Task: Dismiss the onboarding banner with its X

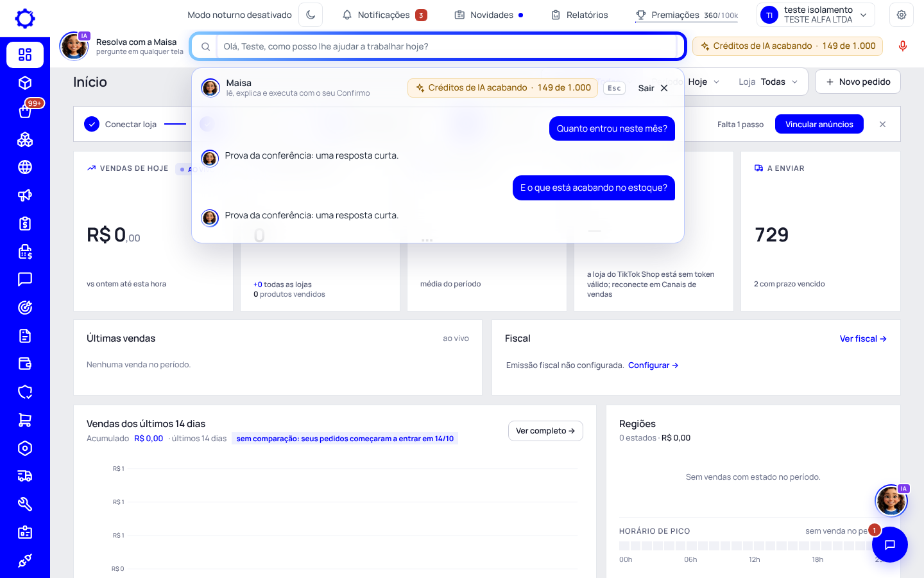Action: click(x=882, y=124)
